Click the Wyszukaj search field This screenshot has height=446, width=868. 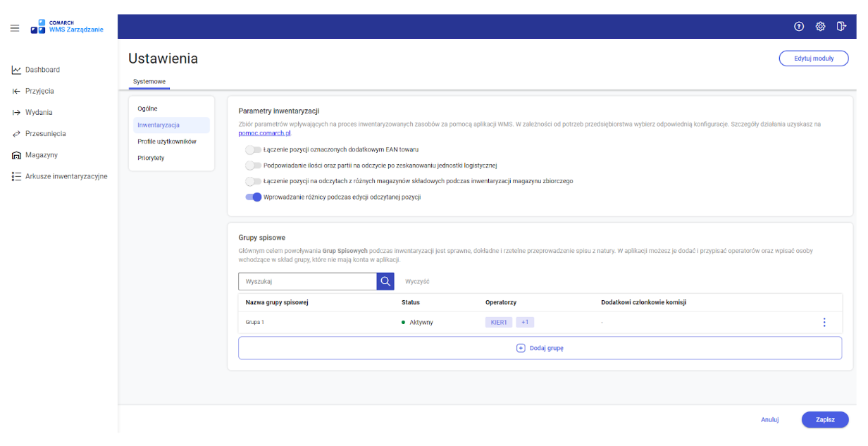coord(307,281)
